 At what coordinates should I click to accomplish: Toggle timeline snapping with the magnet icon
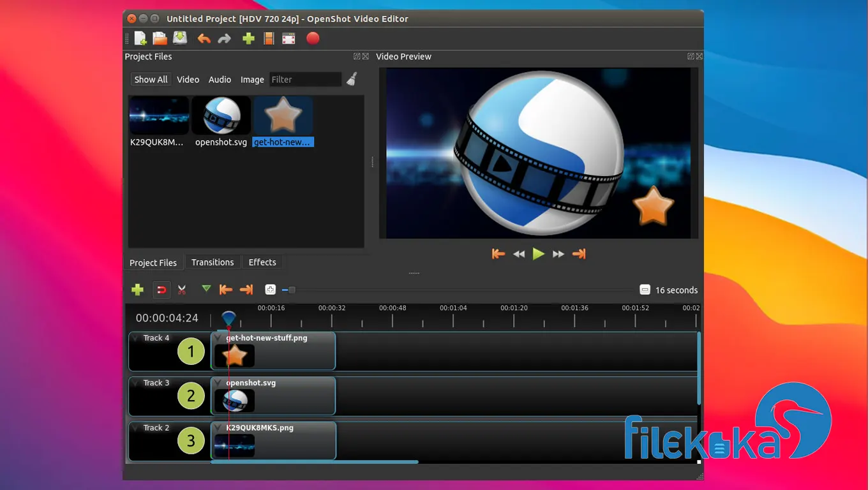[x=161, y=290]
